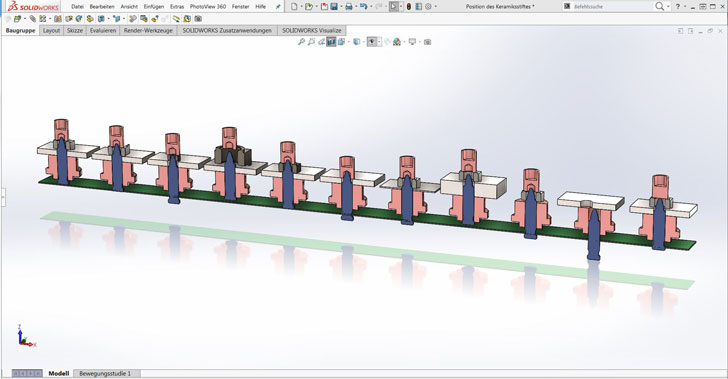Open the Bewegungsstudie 1 tab
The image size is (728, 379).
point(105,373)
